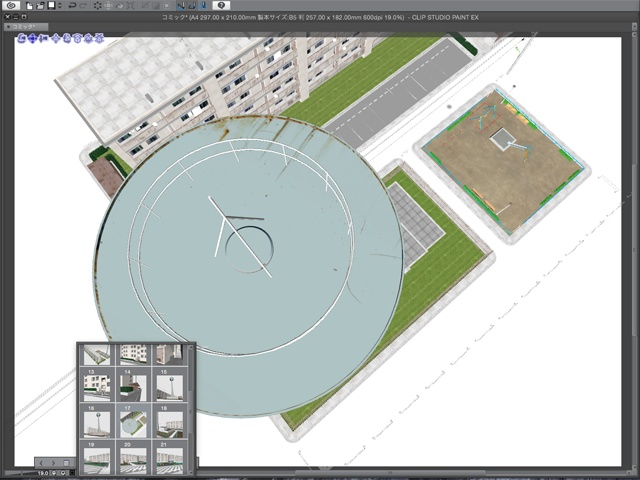Image resolution: width=640 pixels, height=480 pixels.
Task: Undo the last action
Action: click(x=72, y=6)
